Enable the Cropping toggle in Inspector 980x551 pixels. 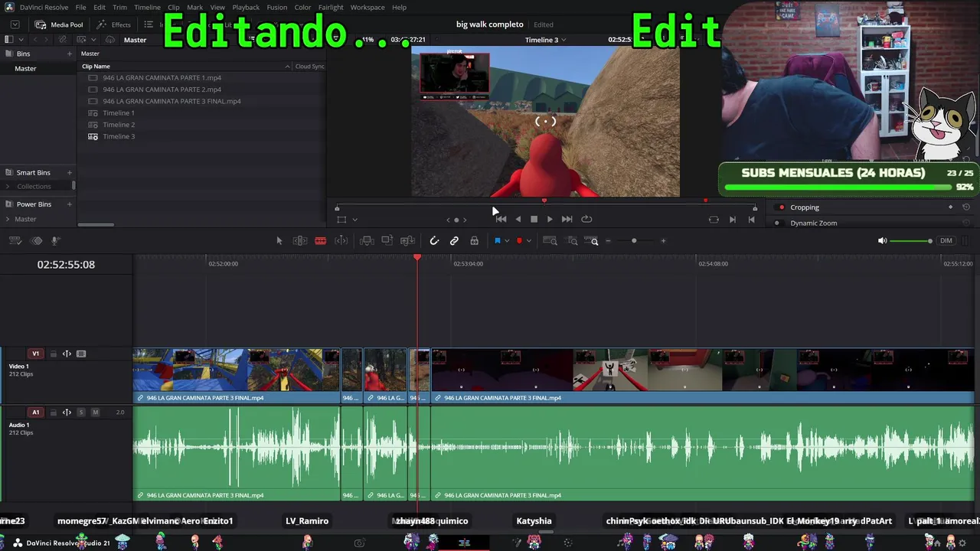click(781, 207)
